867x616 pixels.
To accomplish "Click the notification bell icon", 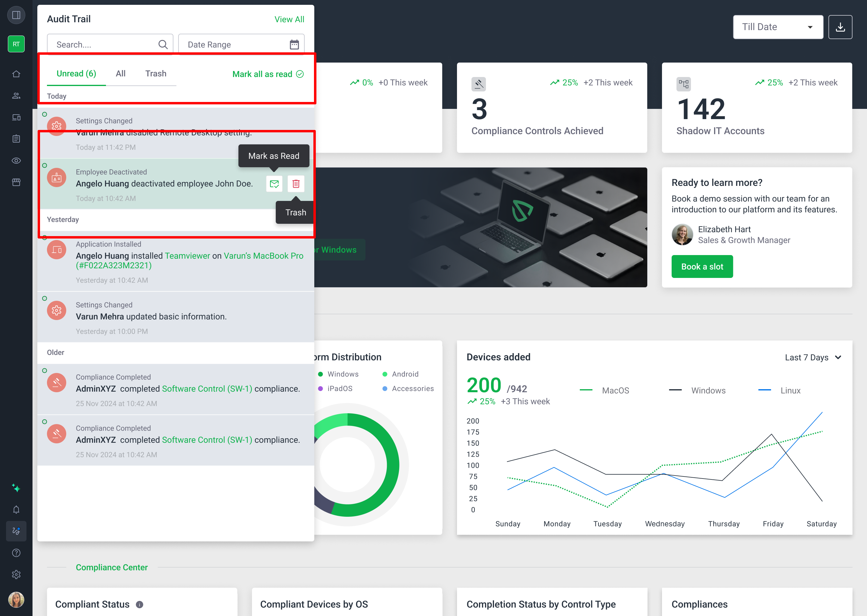I will coord(16,510).
